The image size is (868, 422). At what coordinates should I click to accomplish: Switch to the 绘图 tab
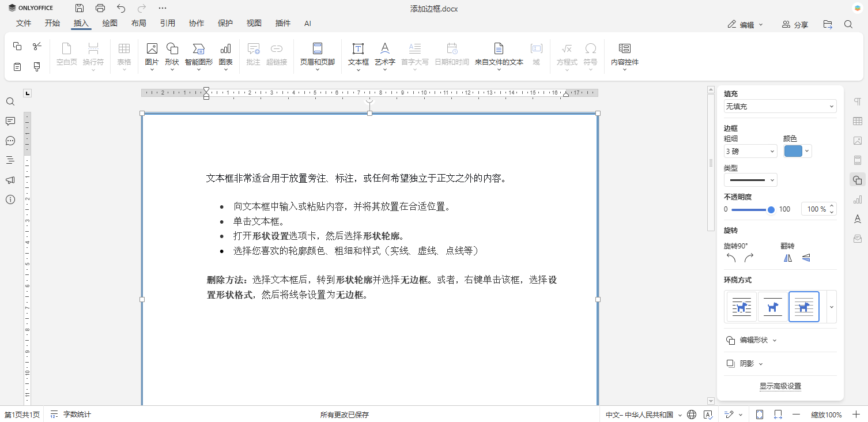pos(110,23)
